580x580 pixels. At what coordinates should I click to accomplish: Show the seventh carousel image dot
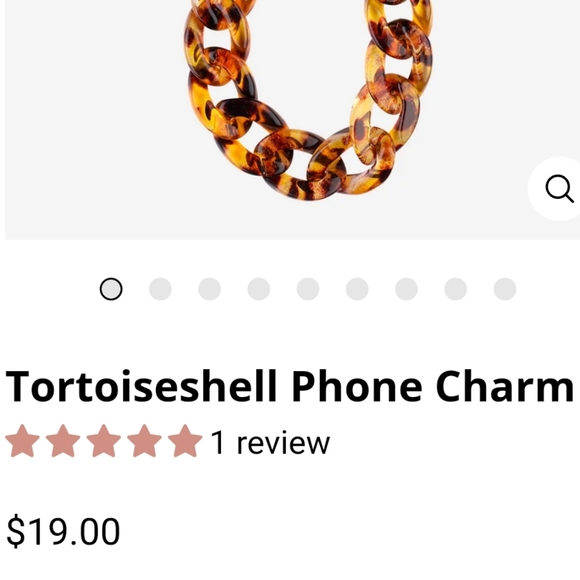pos(406,289)
